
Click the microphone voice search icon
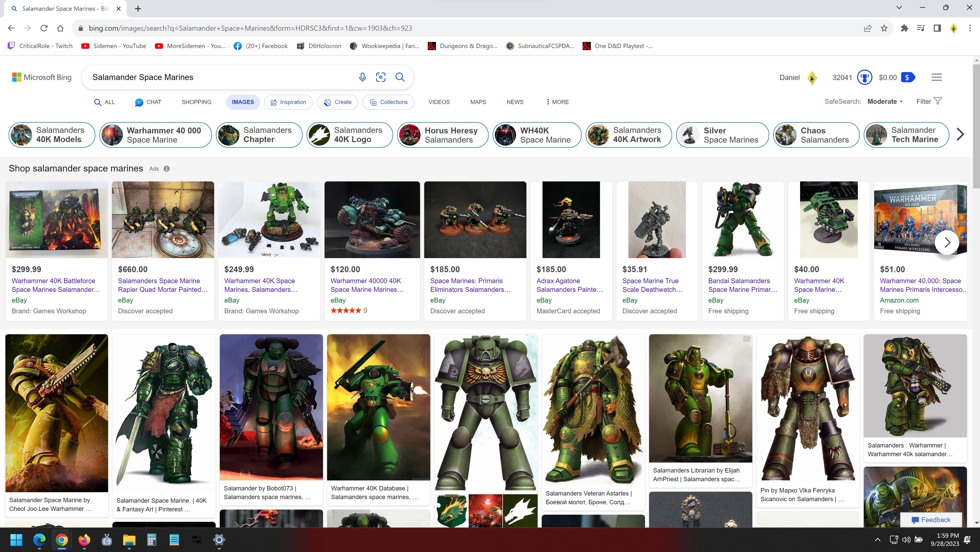point(362,77)
